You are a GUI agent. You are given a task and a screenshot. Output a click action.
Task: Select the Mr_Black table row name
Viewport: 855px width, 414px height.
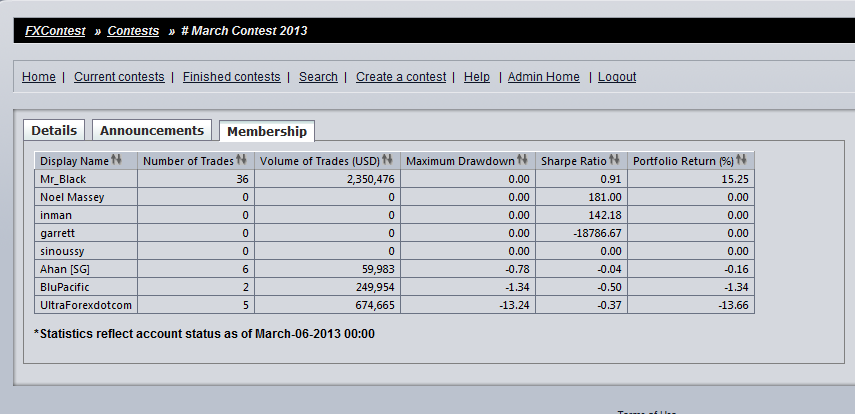click(63, 179)
